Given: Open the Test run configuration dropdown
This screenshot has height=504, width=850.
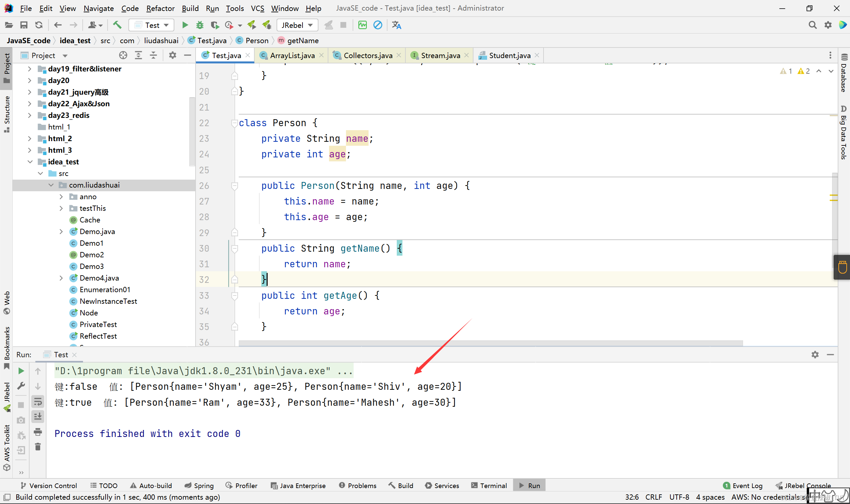Looking at the screenshot, I should tap(151, 25).
